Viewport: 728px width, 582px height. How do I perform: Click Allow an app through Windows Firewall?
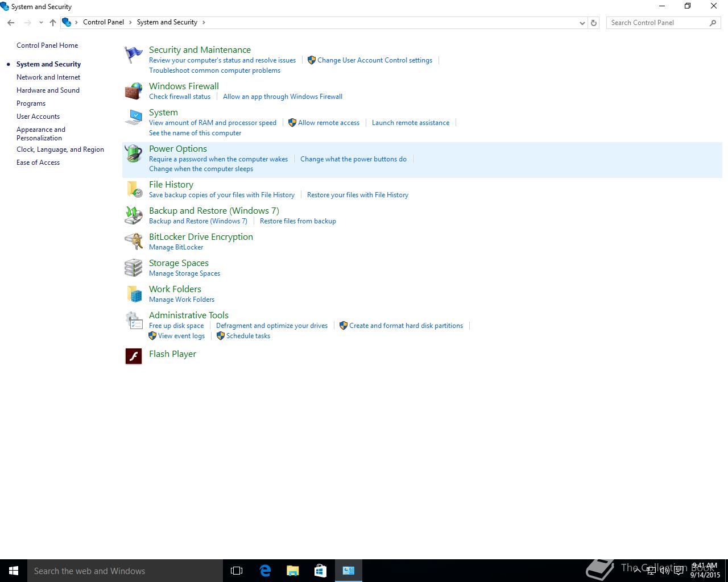283,97
